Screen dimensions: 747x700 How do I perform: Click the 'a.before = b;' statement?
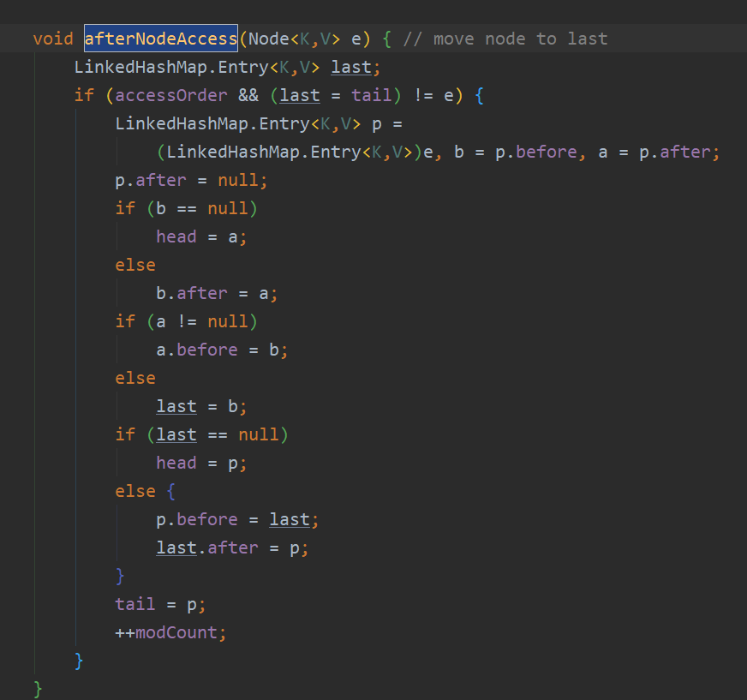pyautogui.click(x=222, y=350)
